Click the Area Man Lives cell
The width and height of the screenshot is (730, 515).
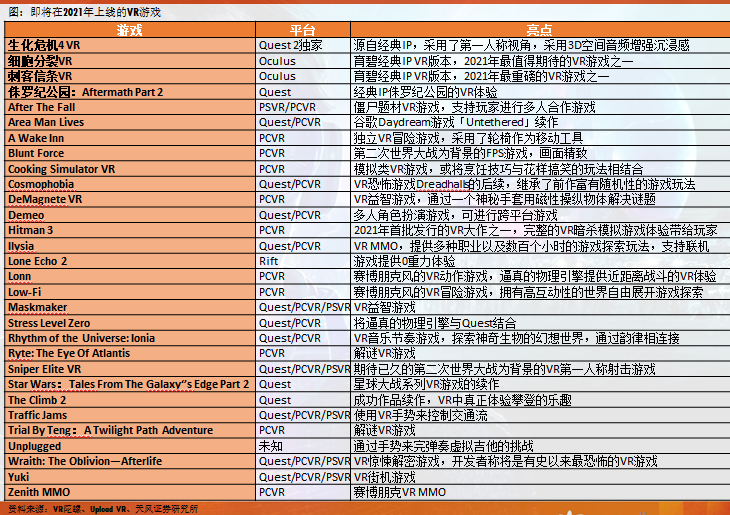point(130,122)
